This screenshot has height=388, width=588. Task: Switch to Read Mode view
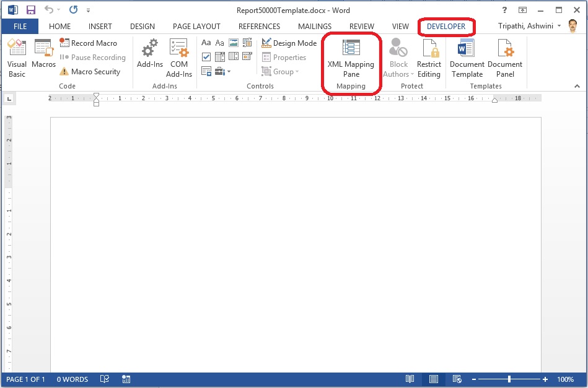coord(410,379)
